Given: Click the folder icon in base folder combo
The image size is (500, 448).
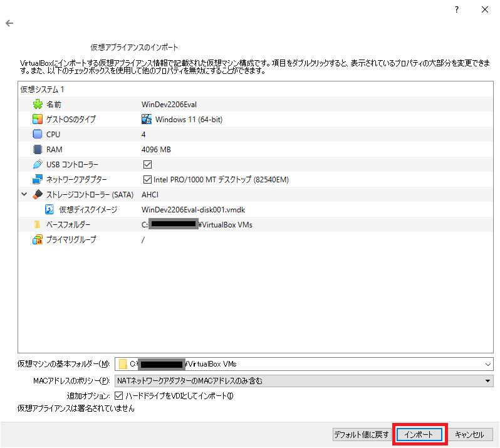Looking at the screenshot, I should coord(123,364).
